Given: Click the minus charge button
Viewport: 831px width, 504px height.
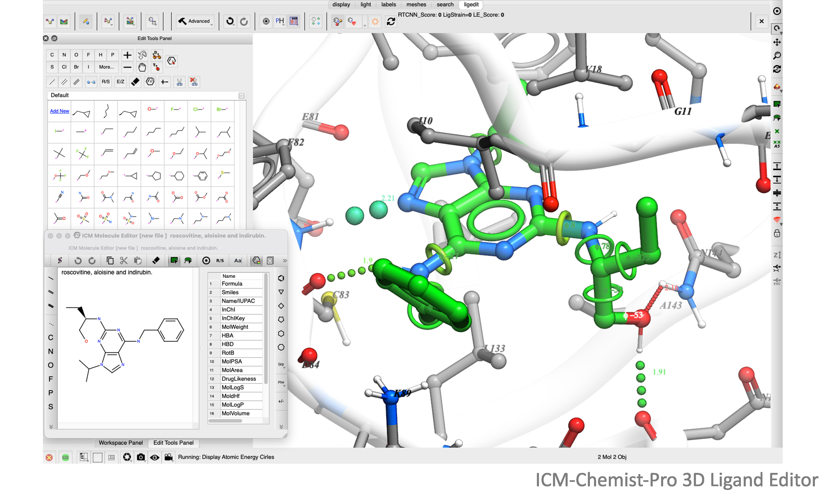Looking at the screenshot, I should (127, 67).
